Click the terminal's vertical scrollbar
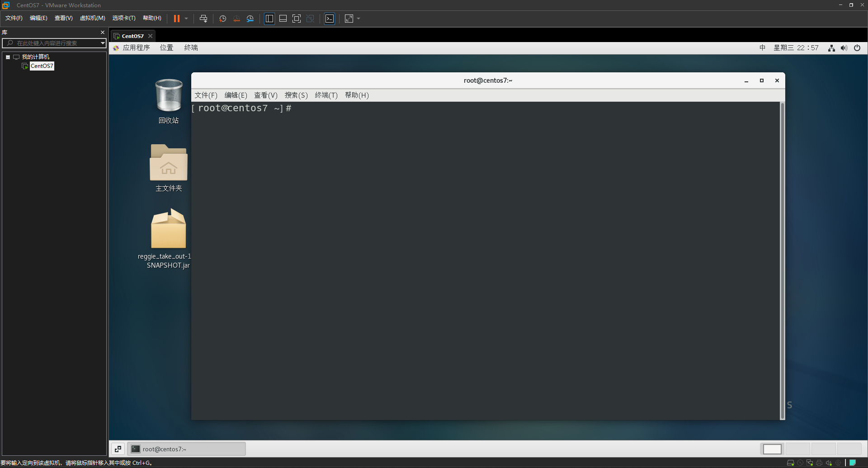 pos(782,260)
